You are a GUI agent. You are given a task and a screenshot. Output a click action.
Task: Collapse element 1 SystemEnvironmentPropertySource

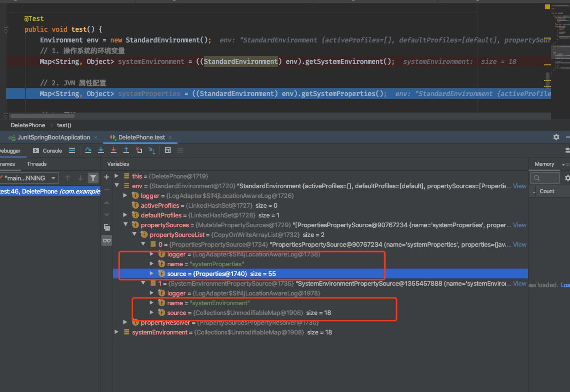pos(143,283)
